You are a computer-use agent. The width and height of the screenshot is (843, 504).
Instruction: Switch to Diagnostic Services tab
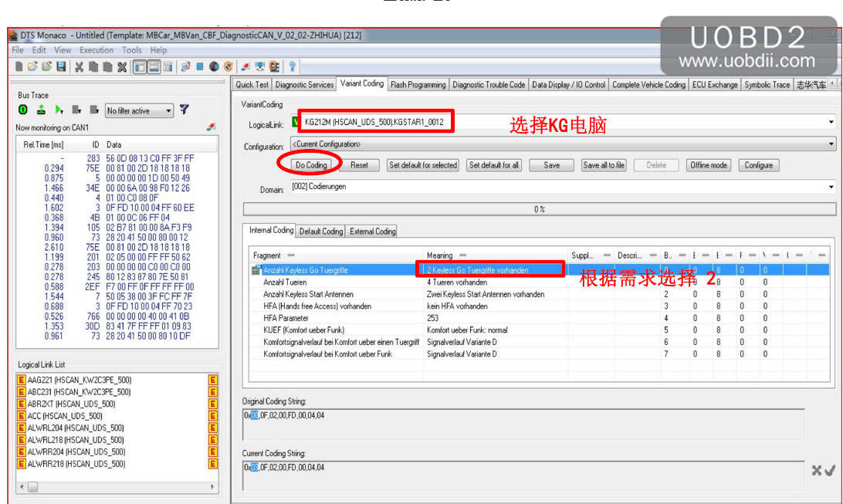304,84
